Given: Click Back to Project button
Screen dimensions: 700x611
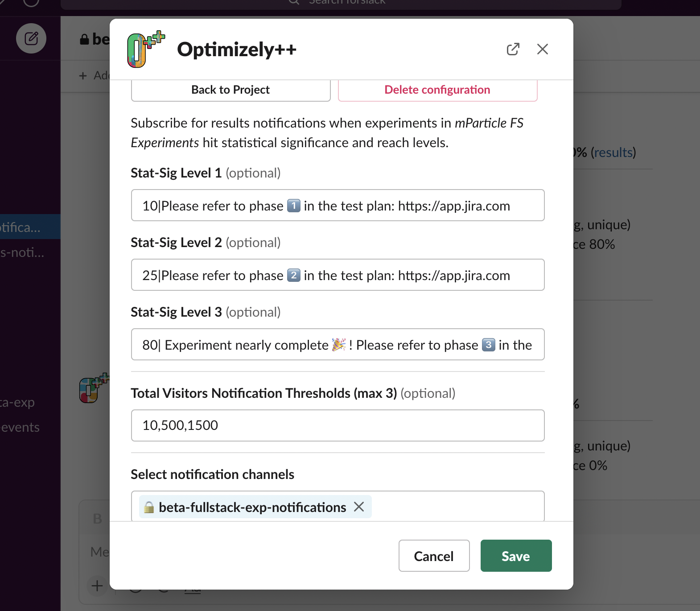Looking at the screenshot, I should click(231, 90).
